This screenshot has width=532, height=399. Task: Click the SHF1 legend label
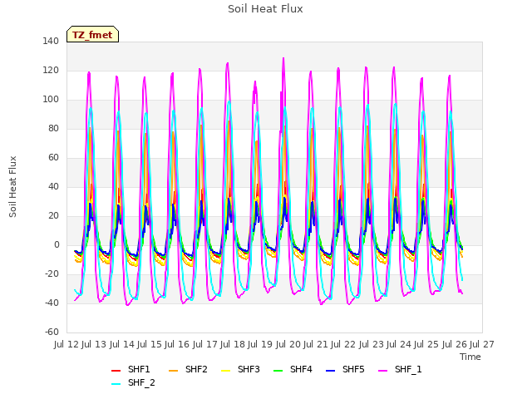pyautogui.click(x=139, y=369)
